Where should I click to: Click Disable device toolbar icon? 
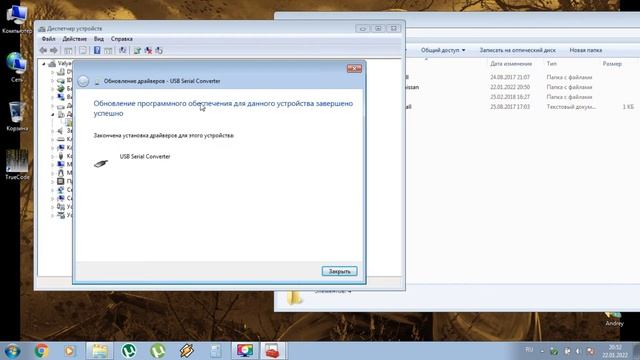click(x=159, y=50)
